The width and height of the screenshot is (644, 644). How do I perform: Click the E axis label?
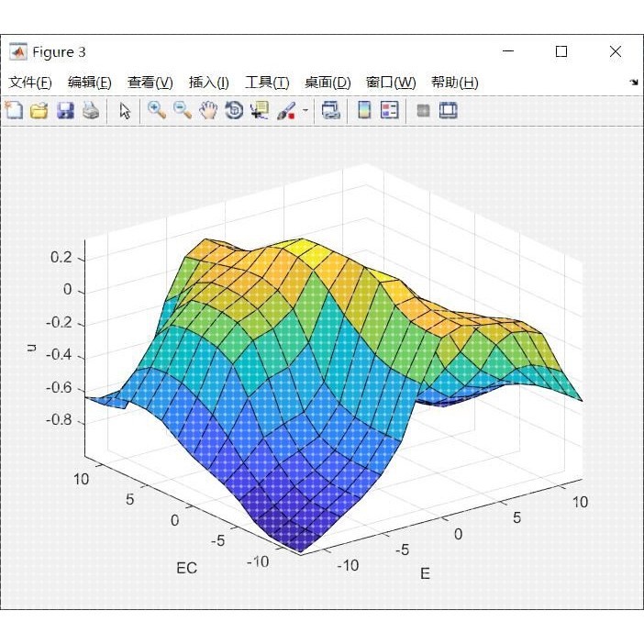tap(425, 573)
